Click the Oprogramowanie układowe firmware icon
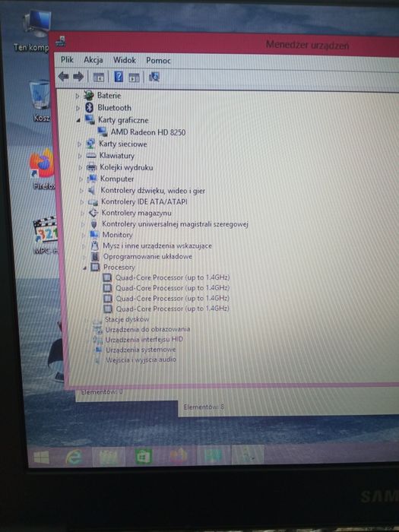This screenshot has width=399, height=532. pos(95,256)
